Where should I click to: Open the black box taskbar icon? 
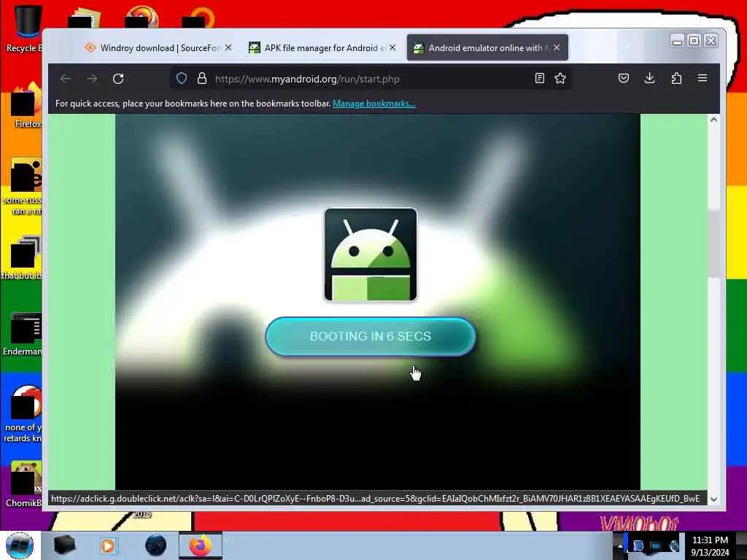click(x=64, y=545)
